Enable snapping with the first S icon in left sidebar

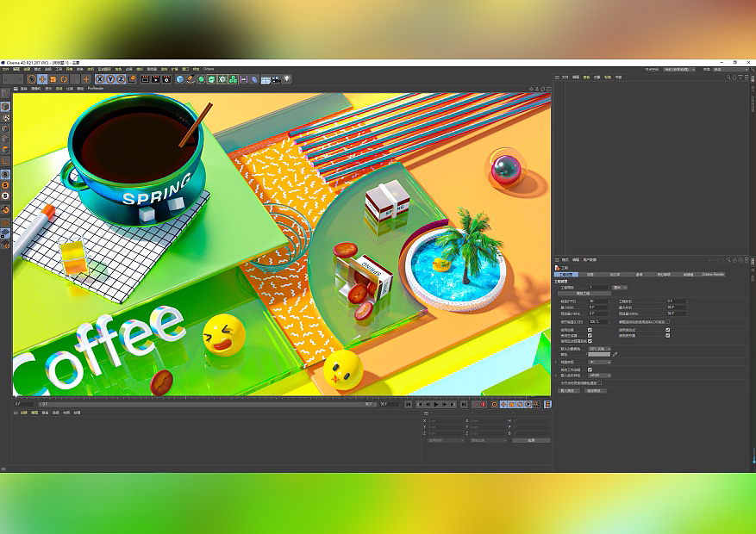click(5, 174)
